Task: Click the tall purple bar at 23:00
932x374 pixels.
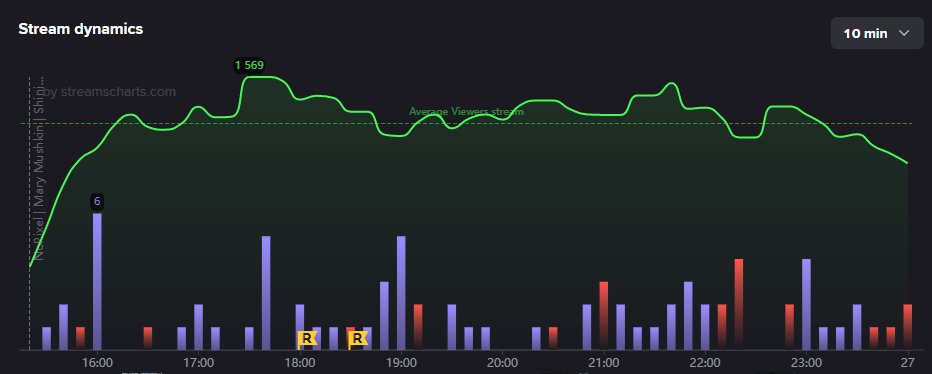Action: 807,304
